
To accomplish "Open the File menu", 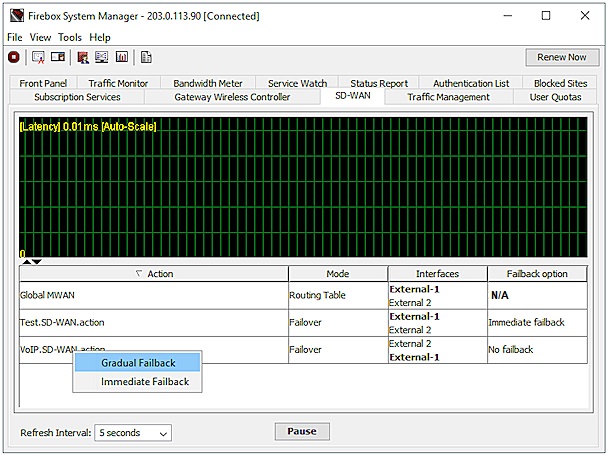I will tap(15, 37).
